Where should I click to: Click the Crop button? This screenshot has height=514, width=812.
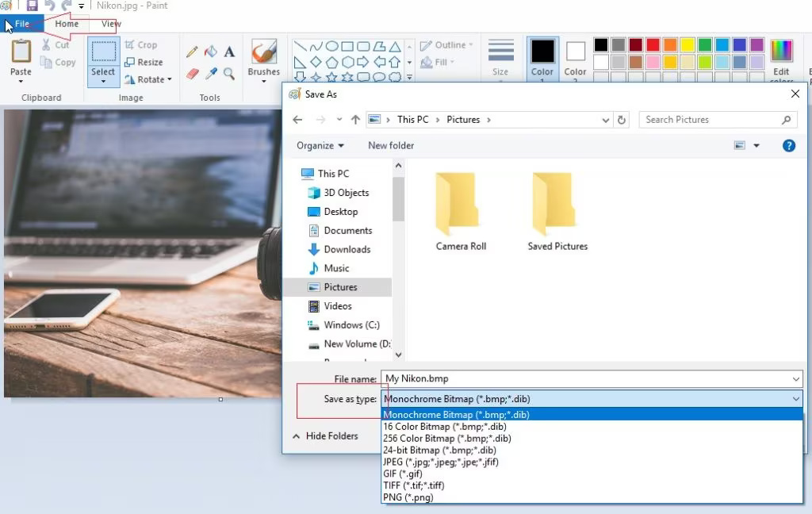click(x=141, y=45)
